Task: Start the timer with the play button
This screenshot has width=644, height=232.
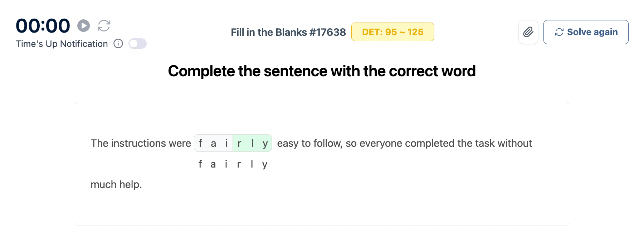Action: (84, 26)
